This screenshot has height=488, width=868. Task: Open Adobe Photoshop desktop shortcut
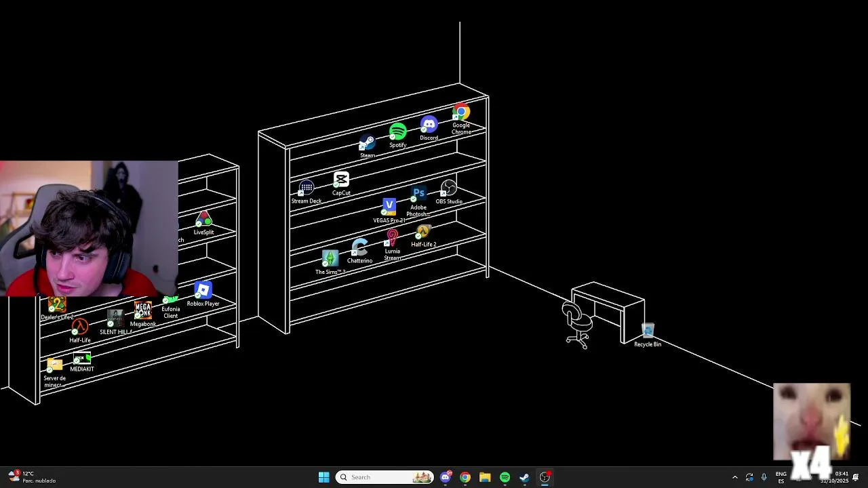coord(418,202)
